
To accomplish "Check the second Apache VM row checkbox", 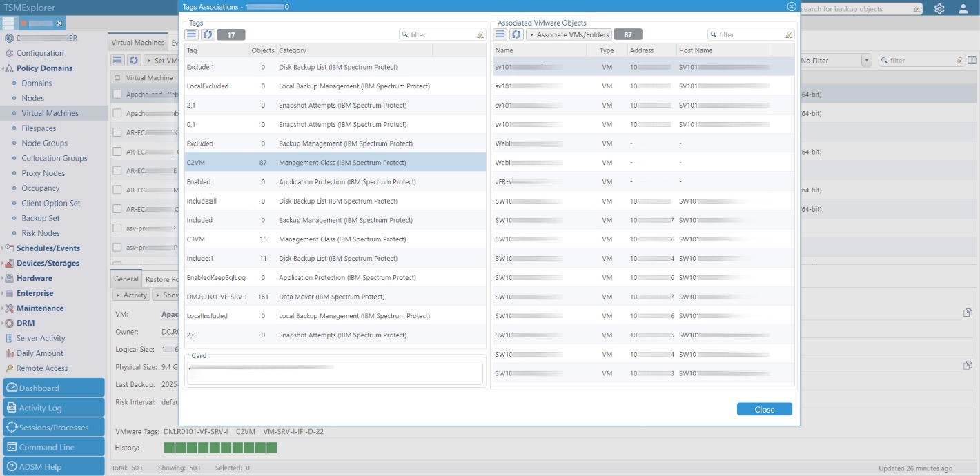I will [117, 113].
